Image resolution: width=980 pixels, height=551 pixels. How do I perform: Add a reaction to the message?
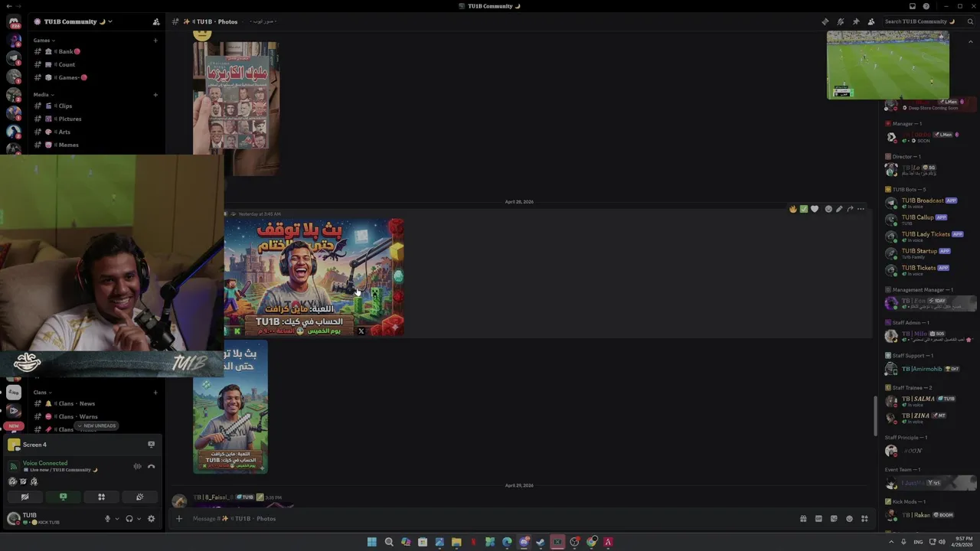(828, 209)
